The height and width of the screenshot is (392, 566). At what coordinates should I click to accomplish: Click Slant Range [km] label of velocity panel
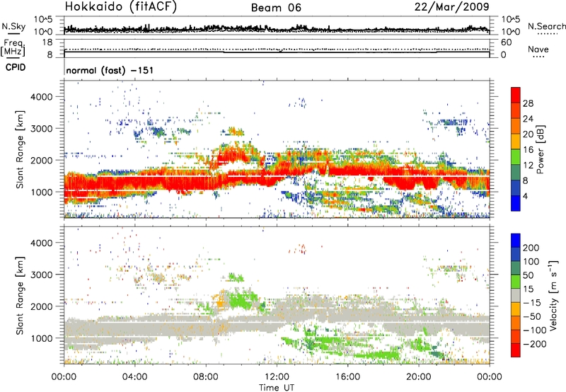click(x=20, y=295)
